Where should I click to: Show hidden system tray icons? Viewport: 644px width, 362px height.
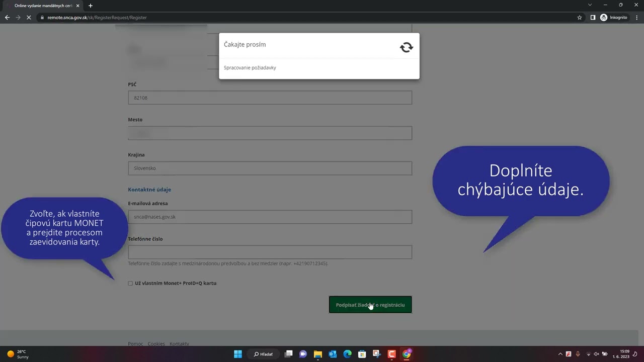pos(560,354)
